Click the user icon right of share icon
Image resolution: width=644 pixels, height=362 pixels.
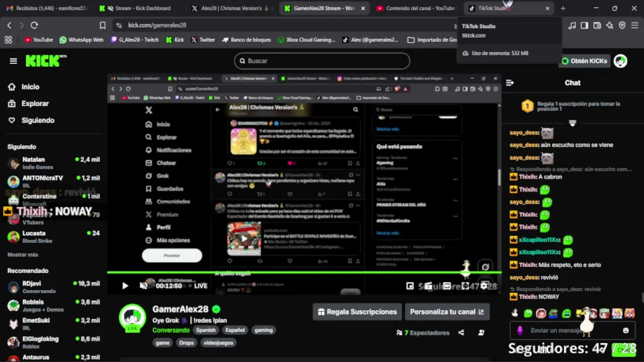481,332
